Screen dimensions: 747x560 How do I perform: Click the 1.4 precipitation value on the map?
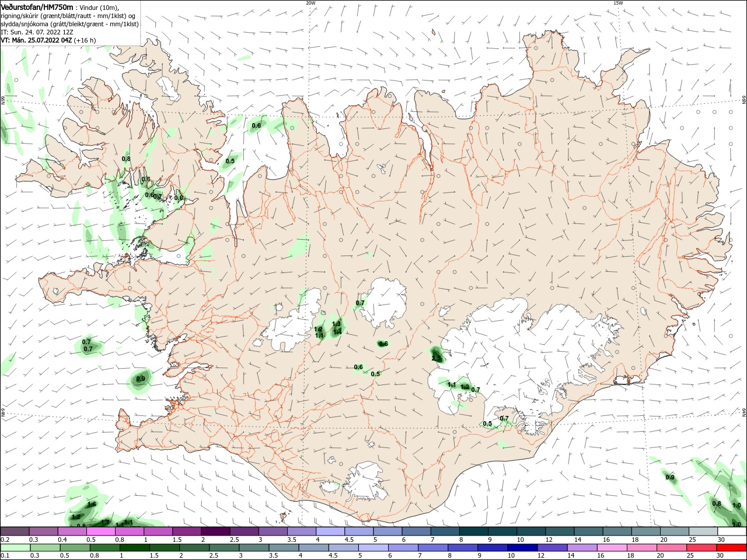tap(337, 332)
